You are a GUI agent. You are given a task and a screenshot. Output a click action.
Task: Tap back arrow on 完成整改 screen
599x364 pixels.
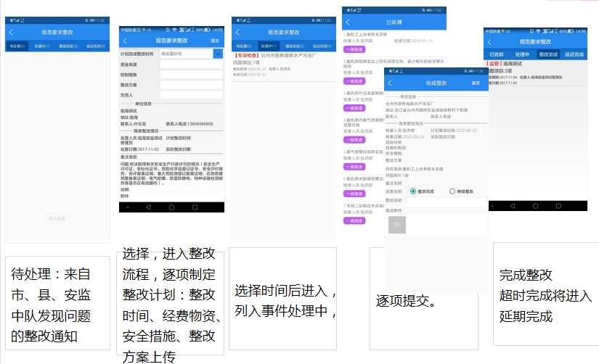pyautogui.click(x=390, y=83)
